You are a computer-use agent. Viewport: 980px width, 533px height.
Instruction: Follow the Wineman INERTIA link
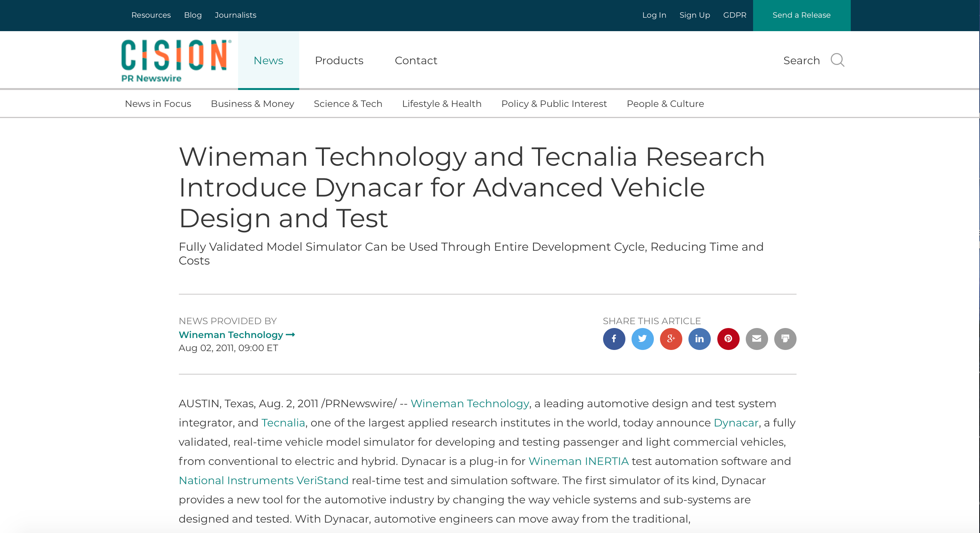pyautogui.click(x=578, y=461)
